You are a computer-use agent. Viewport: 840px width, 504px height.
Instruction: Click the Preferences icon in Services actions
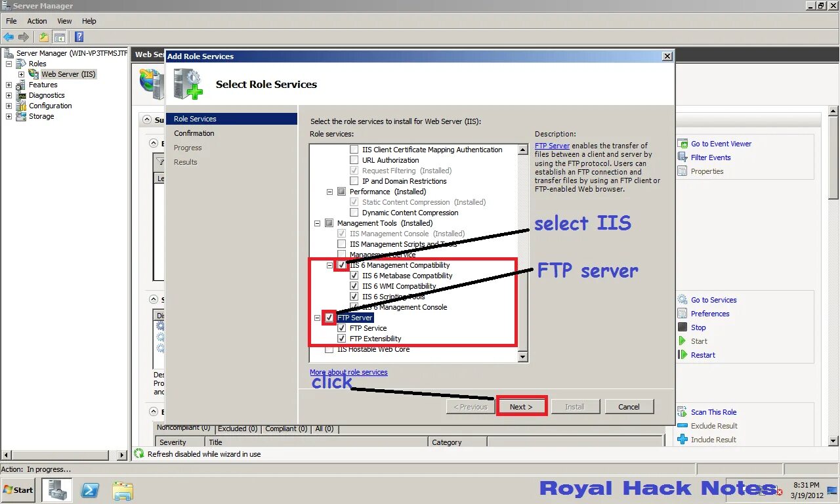point(682,314)
